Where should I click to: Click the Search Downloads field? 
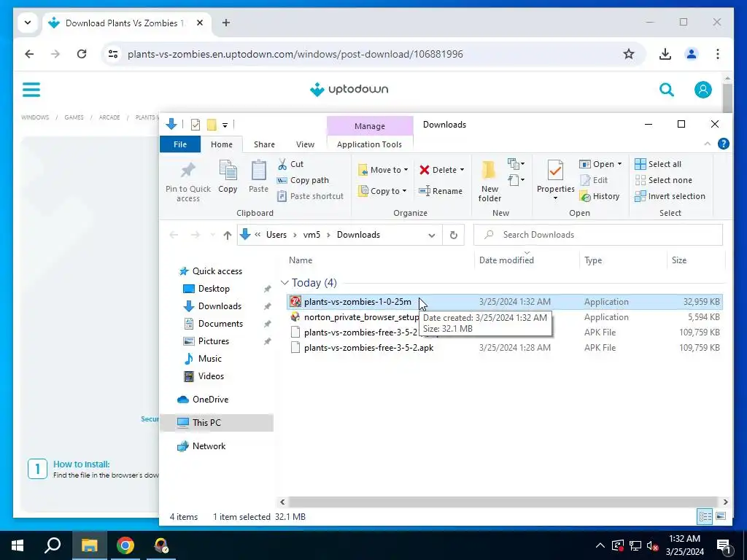tap(598, 235)
